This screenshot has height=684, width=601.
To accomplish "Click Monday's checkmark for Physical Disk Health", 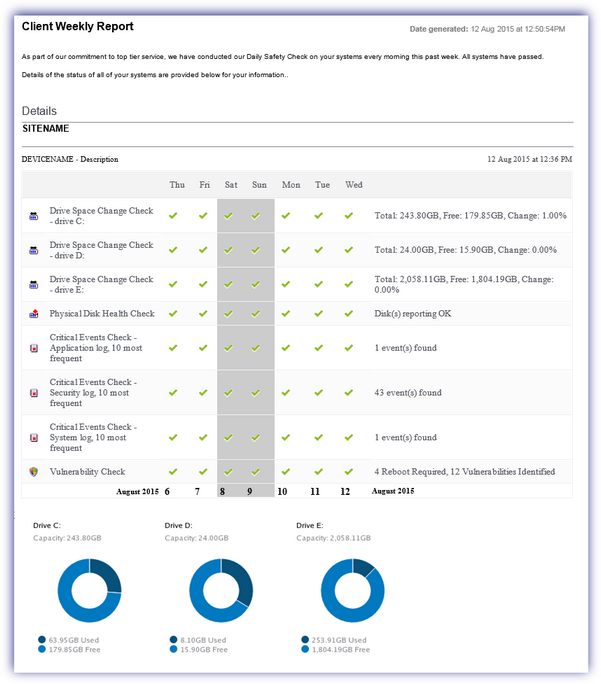I will click(288, 314).
